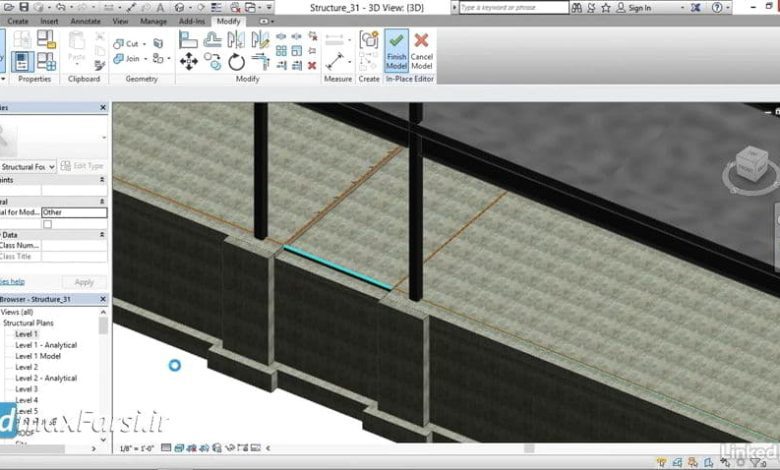Select the Trim/Extend to Corner tool
This screenshot has height=470, width=780.
[x=260, y=62]
